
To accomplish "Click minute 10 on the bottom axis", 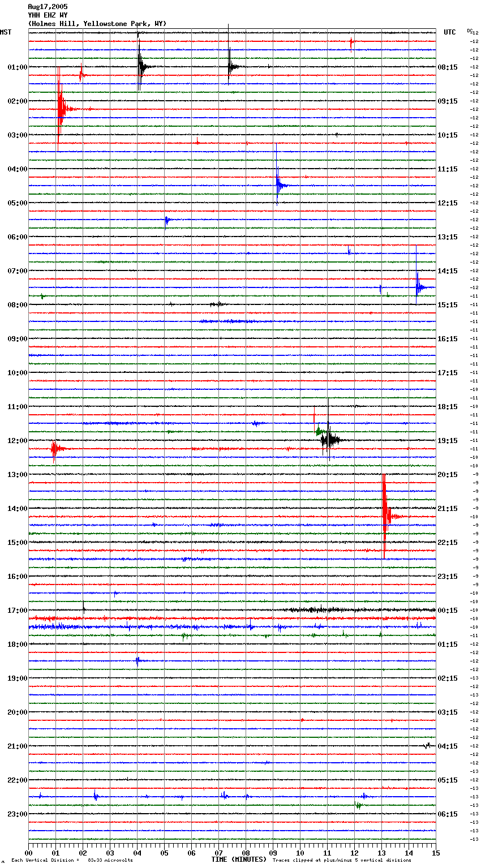I will point(300,853).
